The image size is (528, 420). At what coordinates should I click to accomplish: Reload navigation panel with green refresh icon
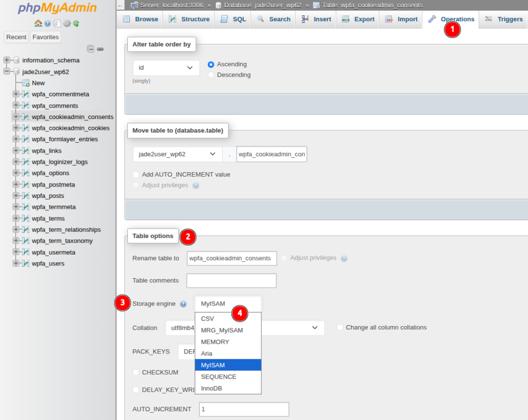coord(76,23)
